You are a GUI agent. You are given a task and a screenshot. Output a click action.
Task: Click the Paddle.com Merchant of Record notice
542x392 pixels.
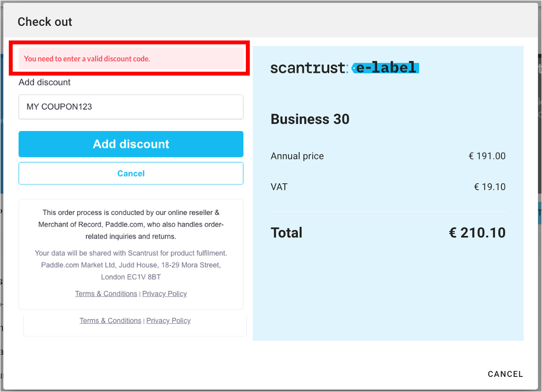(x=131, y=224)
